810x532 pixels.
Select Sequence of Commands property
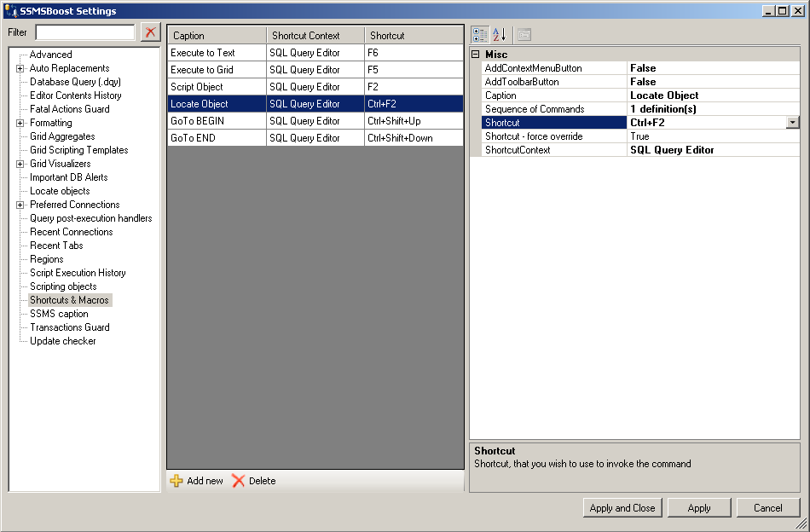[640, 109]
